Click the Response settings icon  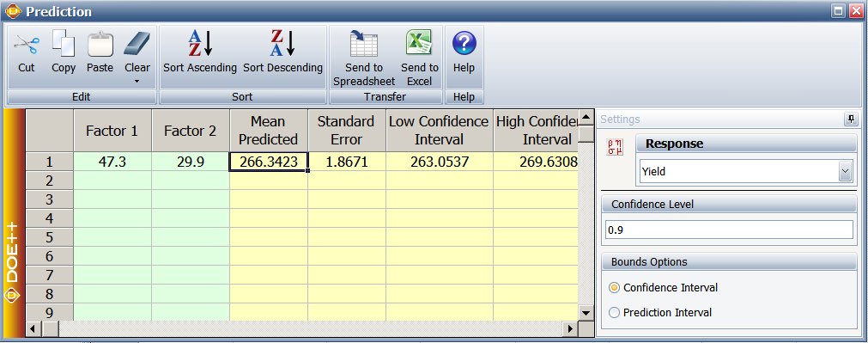coord(615,147)
